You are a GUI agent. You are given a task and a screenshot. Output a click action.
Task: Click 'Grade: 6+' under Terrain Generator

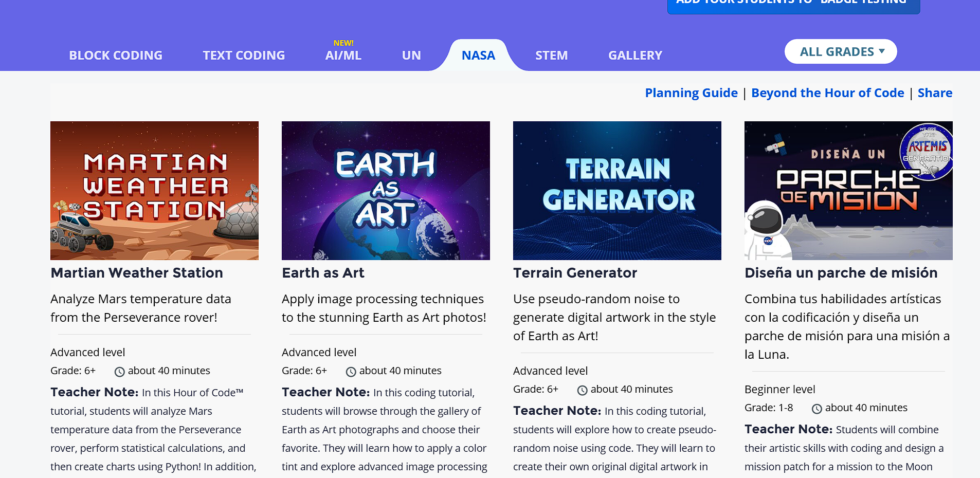tap(536, 389)
